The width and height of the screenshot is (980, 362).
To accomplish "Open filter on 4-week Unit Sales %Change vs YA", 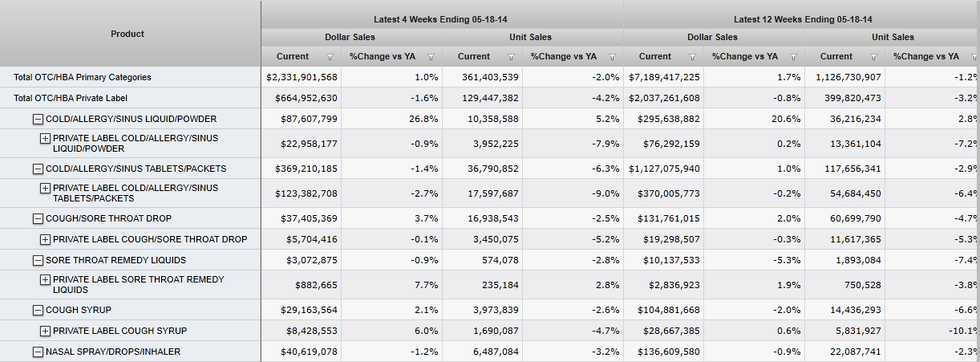I will tap(612, 57).
